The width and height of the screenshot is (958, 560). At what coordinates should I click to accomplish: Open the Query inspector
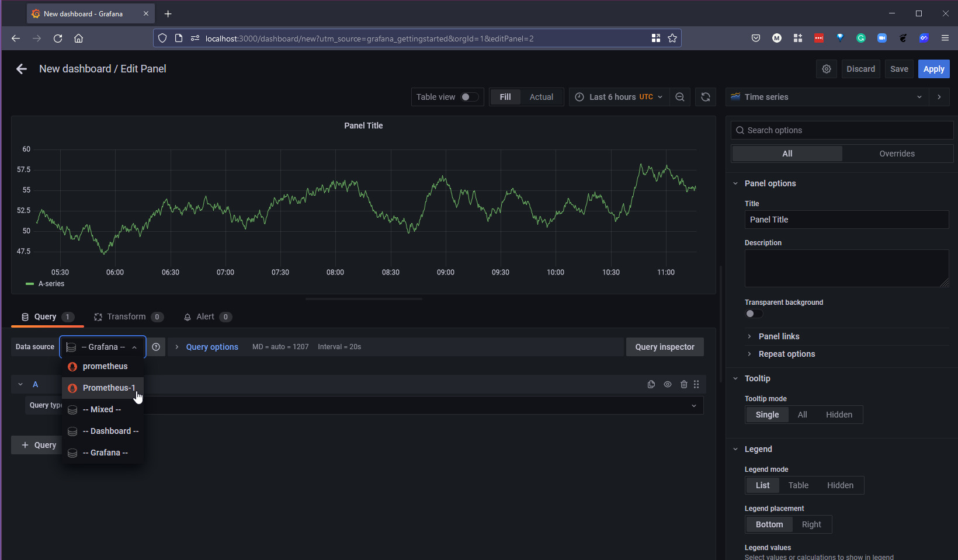pyautogui.click(x=665, y=347)
